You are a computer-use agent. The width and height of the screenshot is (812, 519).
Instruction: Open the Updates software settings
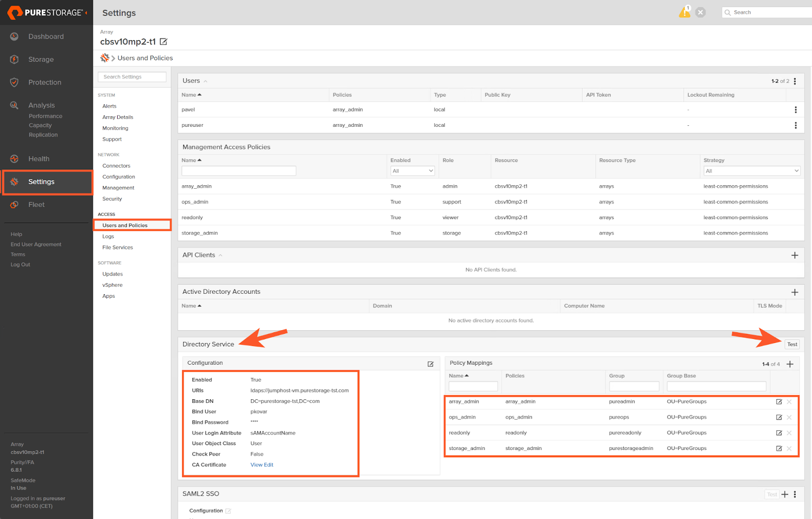[x=113, y=274]
